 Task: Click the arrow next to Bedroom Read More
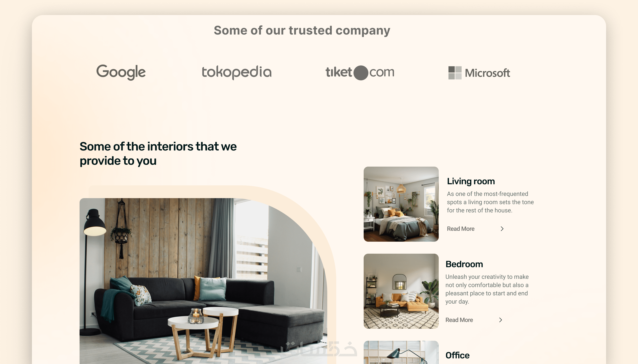tap(500, 320)
